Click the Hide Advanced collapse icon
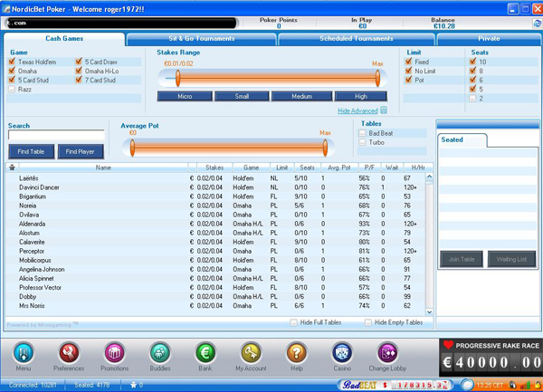 click(x=384, y=110)
